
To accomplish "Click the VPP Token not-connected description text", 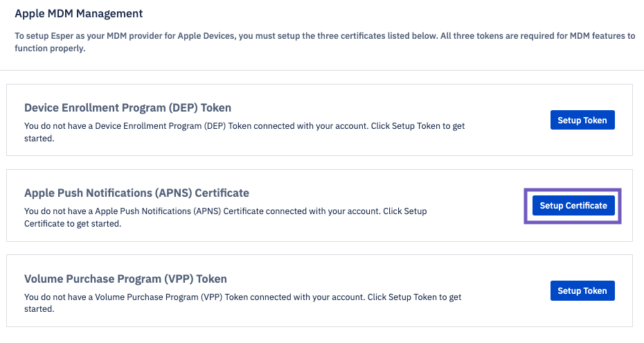I will tap(243, 303).
